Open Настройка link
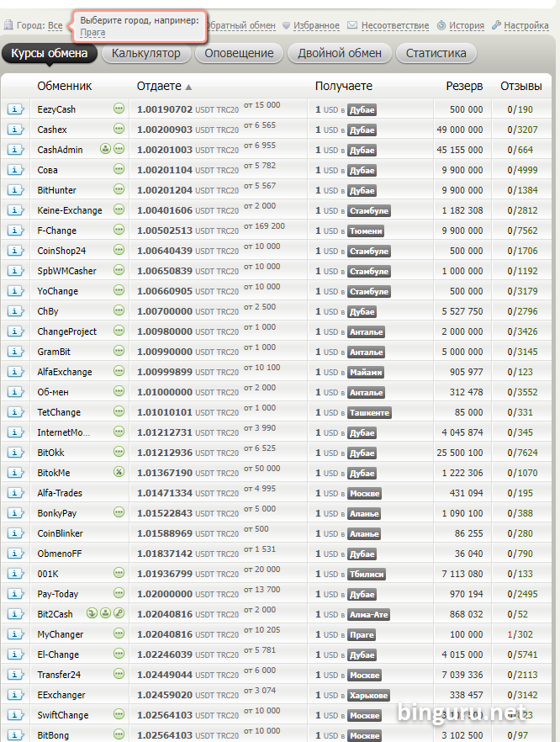The width and height of the screenshot is (560, 742). pyautogui.click(x=526, y=25)
